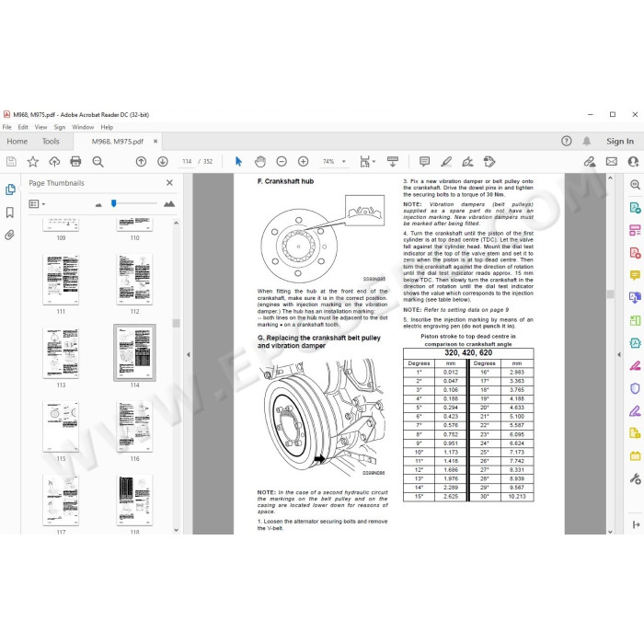Viewport: 644px width, 644px height.
Task: Switch to the Tools tab
Action: click(51, 142)
